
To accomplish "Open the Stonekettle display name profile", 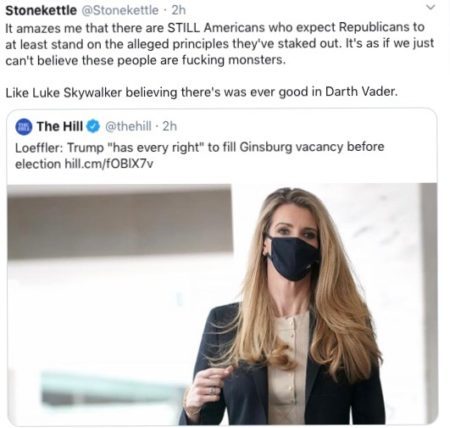I will pyautogui.click(x=41, y=10).
